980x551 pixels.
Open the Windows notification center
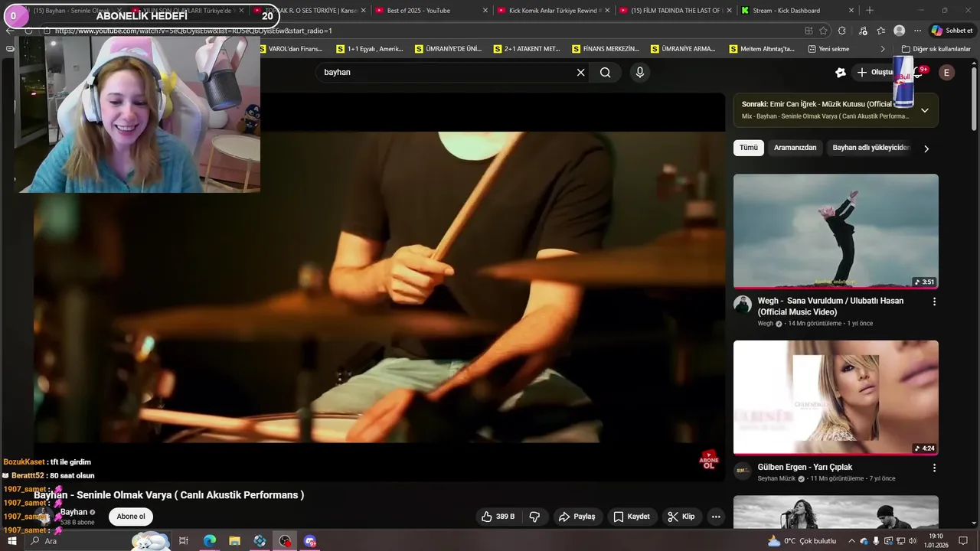point(964,541)
